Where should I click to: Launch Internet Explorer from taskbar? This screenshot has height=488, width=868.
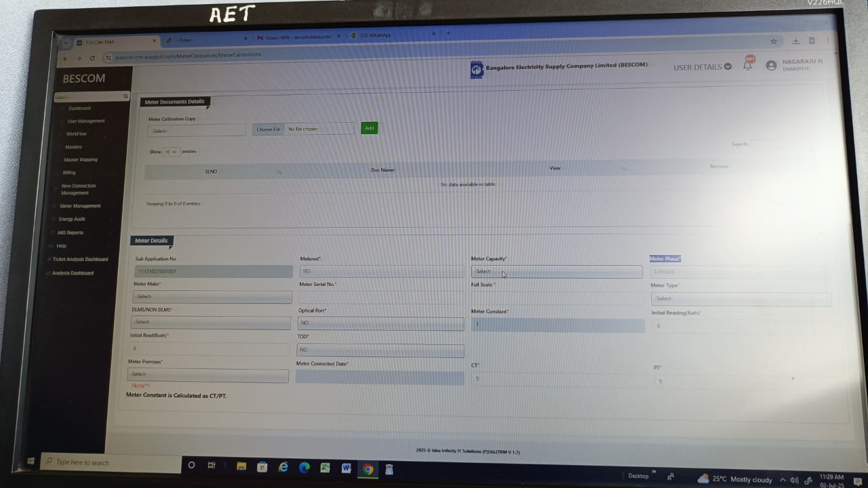(283, 467)
